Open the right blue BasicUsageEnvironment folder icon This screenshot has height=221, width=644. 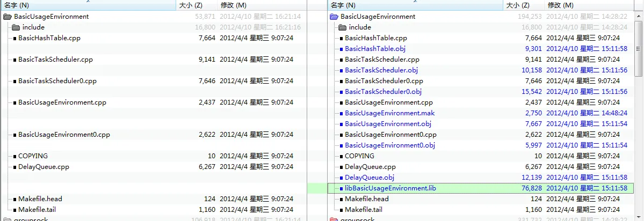pyautogui.click(x=334, y=17)
